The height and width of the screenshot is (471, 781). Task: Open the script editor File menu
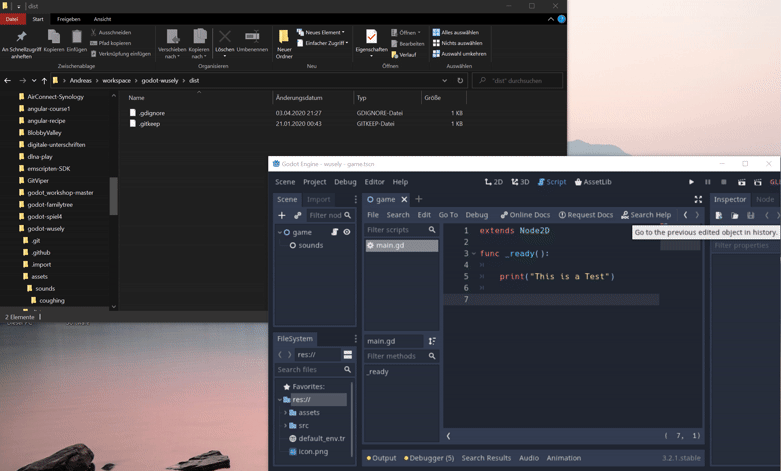pyautogui.click(x=373, y=215)
